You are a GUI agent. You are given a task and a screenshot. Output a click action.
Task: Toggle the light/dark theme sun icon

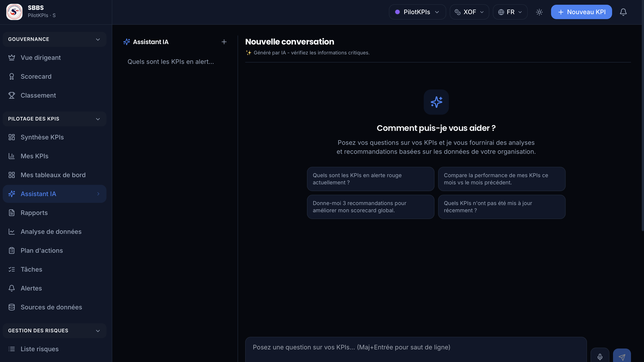tap(539, 12)
